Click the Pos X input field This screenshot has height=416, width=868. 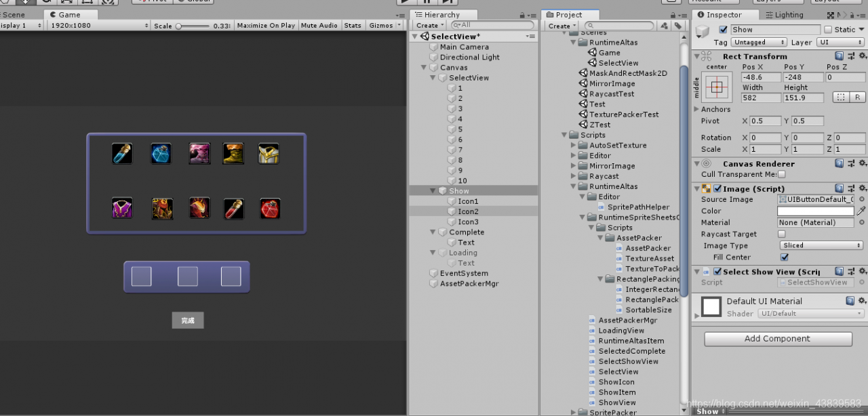[x=761, y=77]
